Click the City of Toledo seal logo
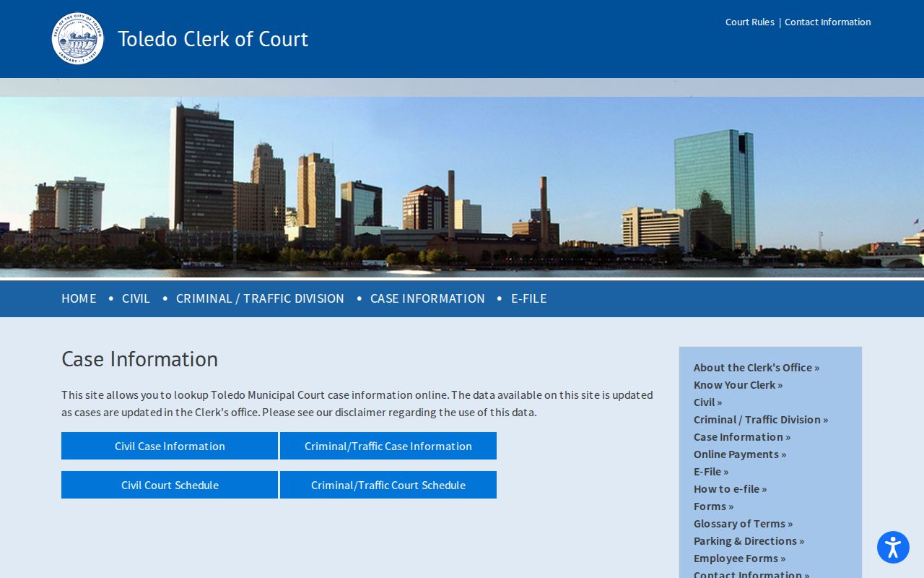The height and width of the screenshot is (578, 924). point(78,39)
